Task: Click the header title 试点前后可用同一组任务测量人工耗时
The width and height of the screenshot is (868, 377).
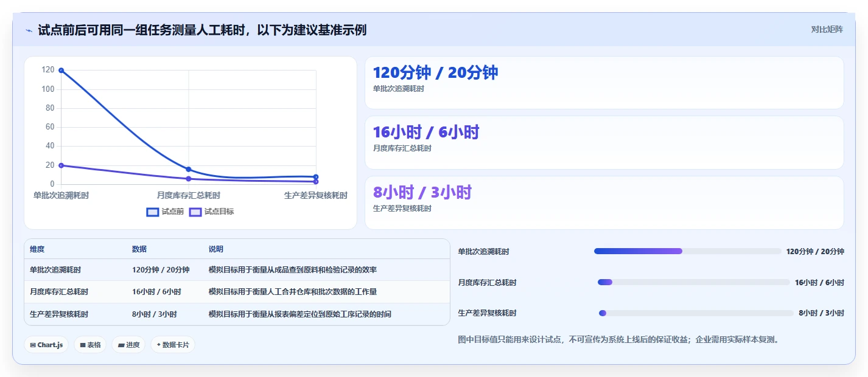Action: click(202, 30)
